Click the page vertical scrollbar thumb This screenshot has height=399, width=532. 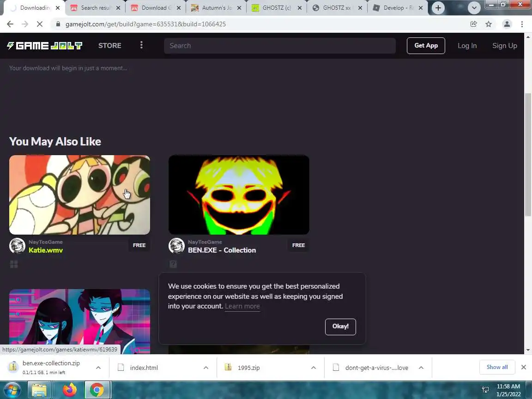pos(528,154)
